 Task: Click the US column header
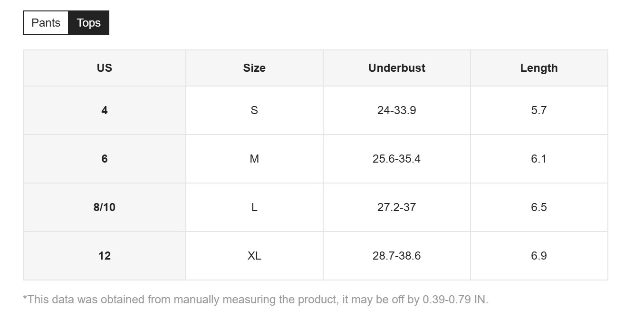click(105, 68)
